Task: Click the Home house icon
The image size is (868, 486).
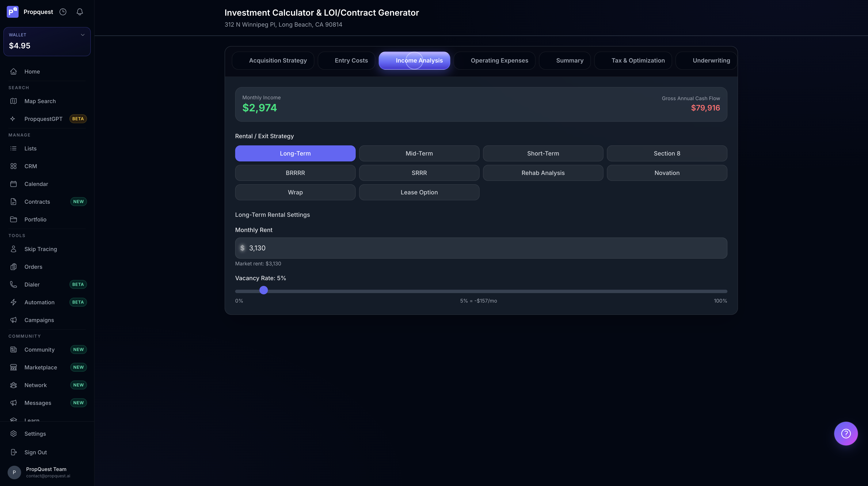Action: (x=14, y=71)
